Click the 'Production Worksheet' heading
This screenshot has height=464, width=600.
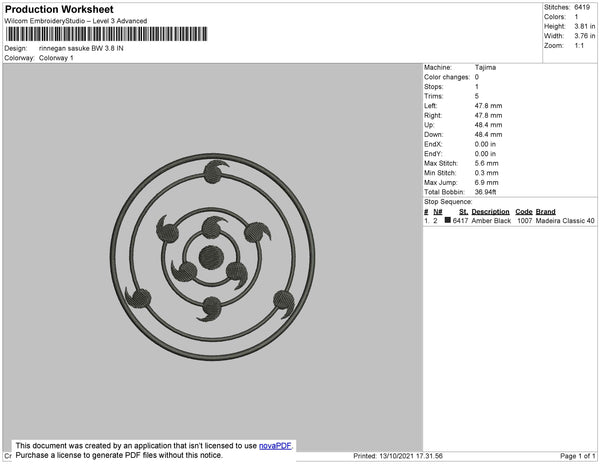pyautogui.click(x=59, y=10)
